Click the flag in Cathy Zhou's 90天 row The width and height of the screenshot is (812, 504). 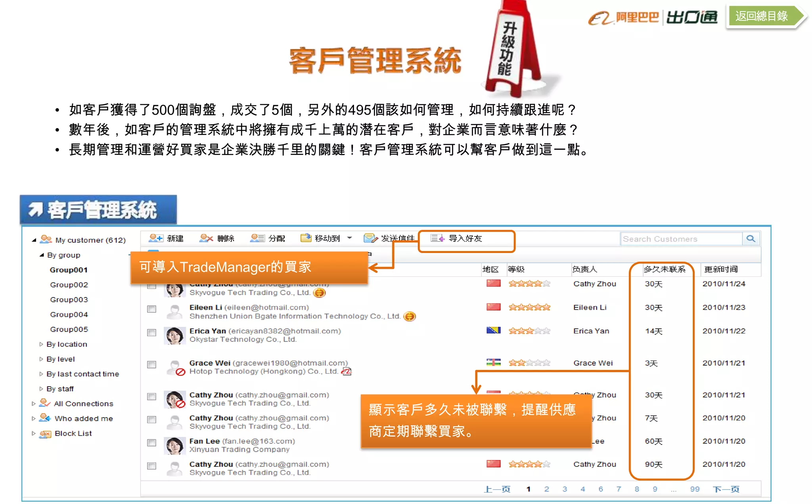(493, 464)
